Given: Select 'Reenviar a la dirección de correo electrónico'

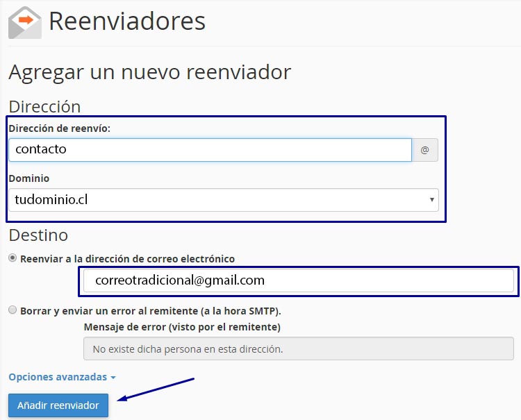Looking at the screenshot, I should 13,258.
